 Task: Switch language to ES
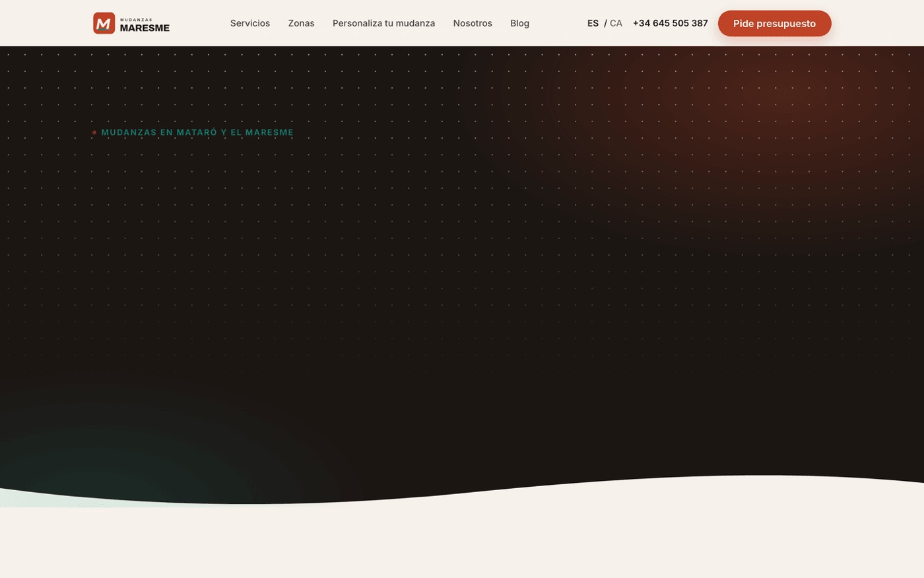593,23
